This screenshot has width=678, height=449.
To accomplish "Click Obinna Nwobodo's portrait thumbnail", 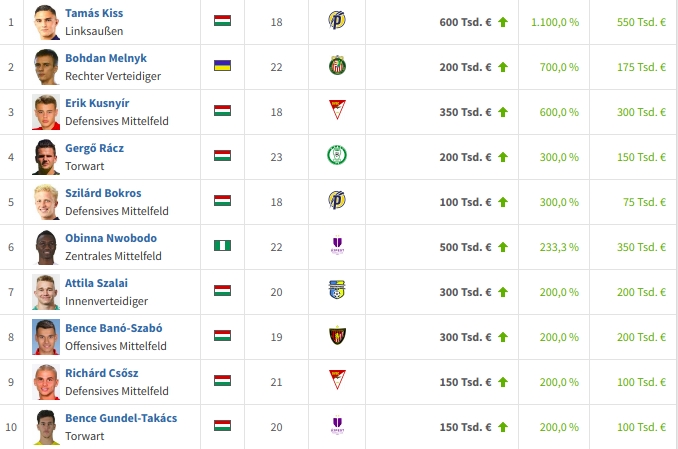I will [x=46, y=247].
